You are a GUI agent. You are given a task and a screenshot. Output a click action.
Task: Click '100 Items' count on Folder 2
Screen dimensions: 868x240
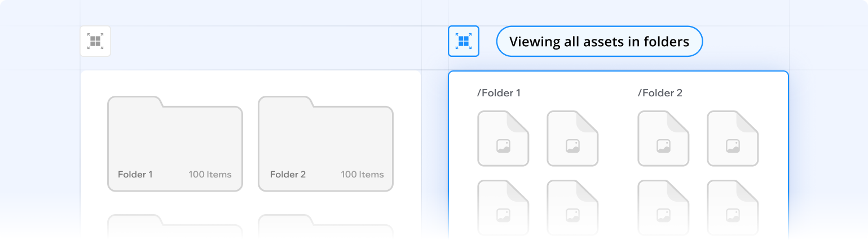point(362,175)
